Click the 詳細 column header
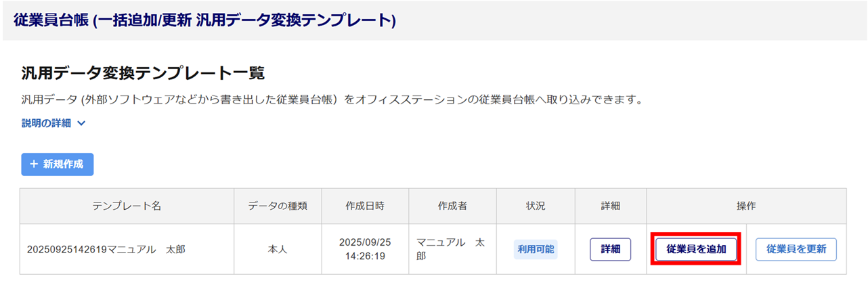The height and width of the screenshot is (285, 868). point(610,206)
